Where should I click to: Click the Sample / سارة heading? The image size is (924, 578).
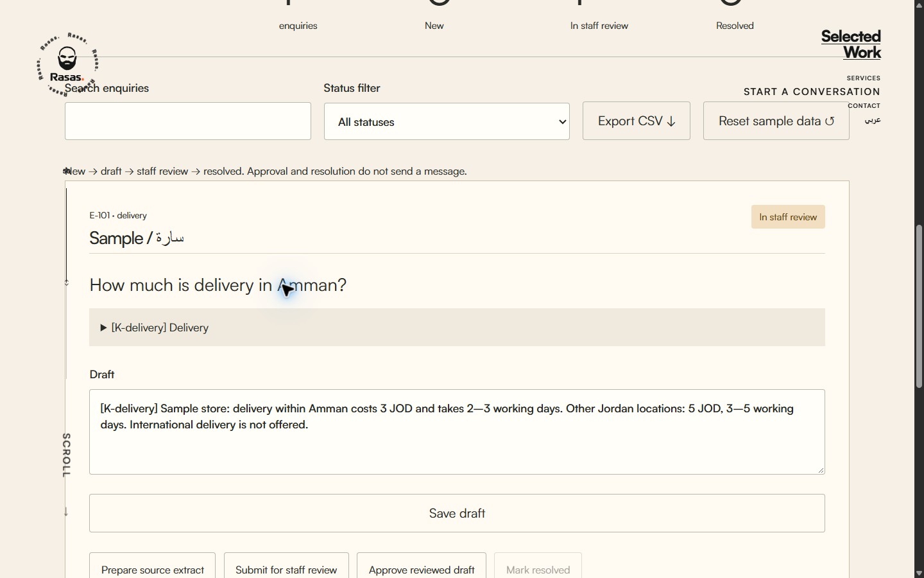point(137,238)
